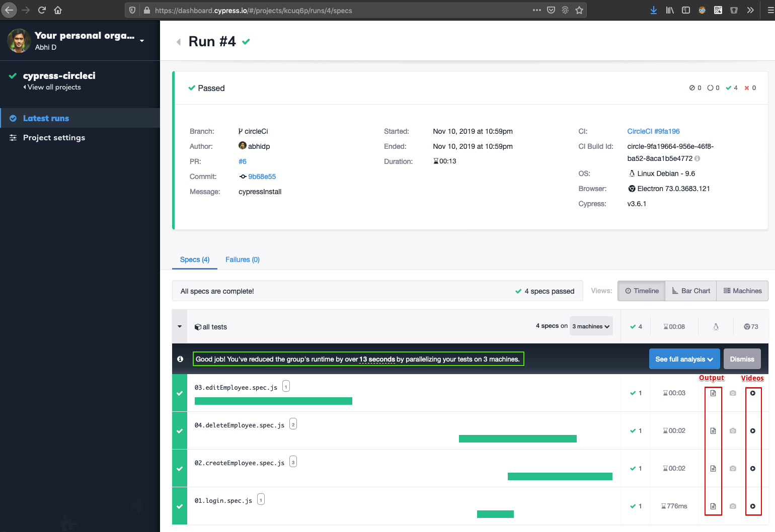Click 01.login.spec.js timeline bar
The height and width of the screenshot is (532, 775).
[495, 514]
